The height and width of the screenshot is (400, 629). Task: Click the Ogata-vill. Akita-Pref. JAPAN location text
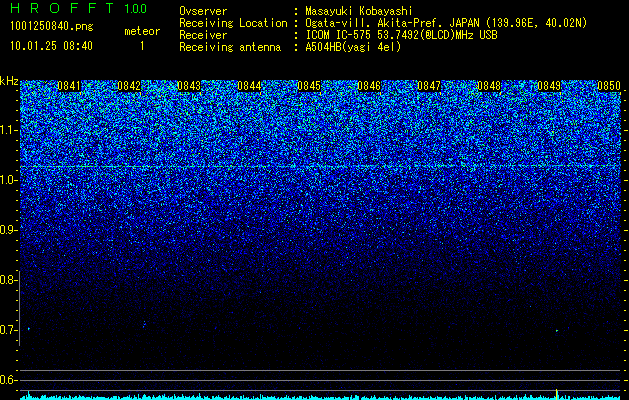click(x=446, y=23)
